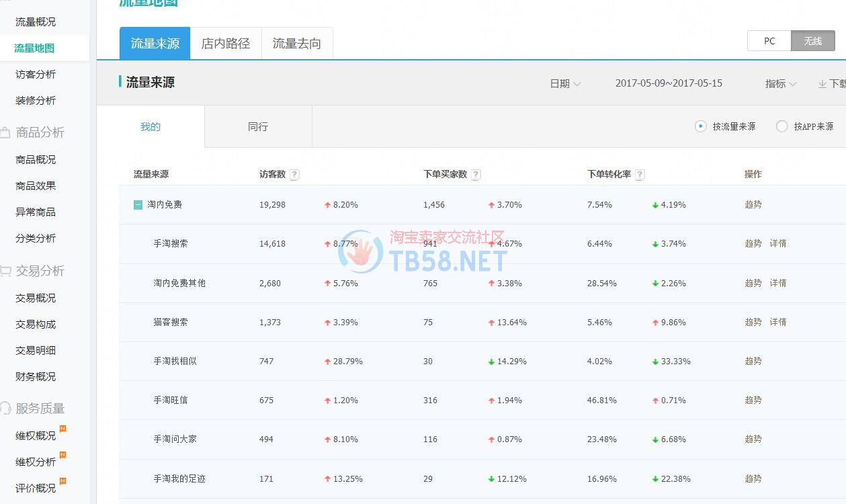Select the 按流量来源 radio button
Image resolution: width=846 pixels, height=504 pixels.
(x=701, y=126)
